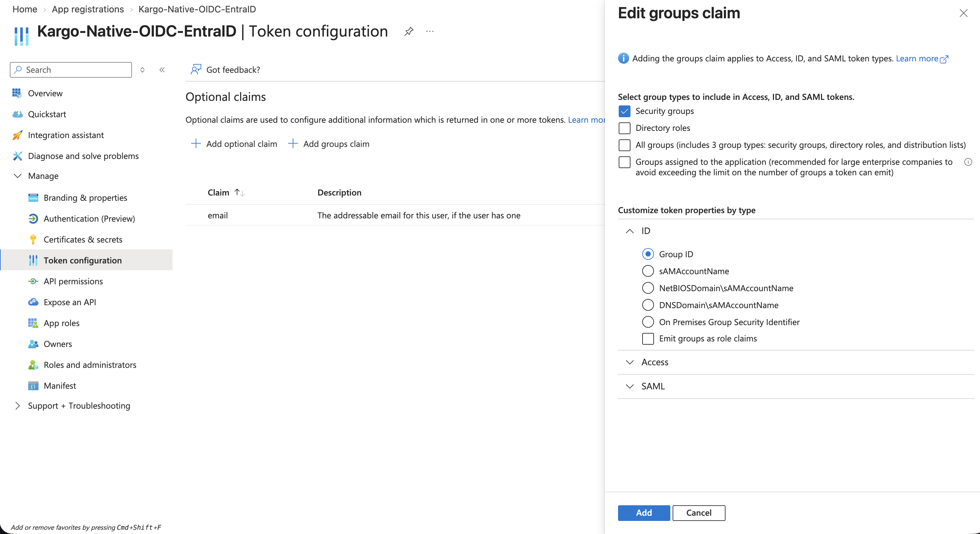Image resolution: width=980 pixels, height=534 pixels.
Task: Click the info tooltip icon for Groups assigned option
Action: click(968, 162)
